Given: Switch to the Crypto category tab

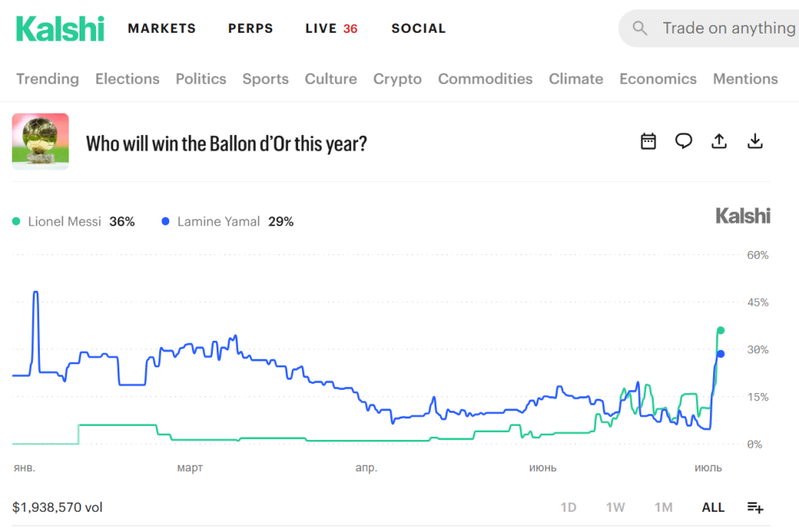Looking at the screenshot, I should [397, 79].
